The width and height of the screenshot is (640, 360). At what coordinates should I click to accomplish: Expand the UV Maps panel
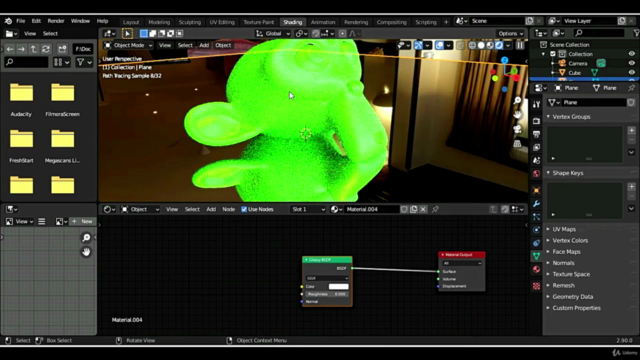click(x=564, y=229)
